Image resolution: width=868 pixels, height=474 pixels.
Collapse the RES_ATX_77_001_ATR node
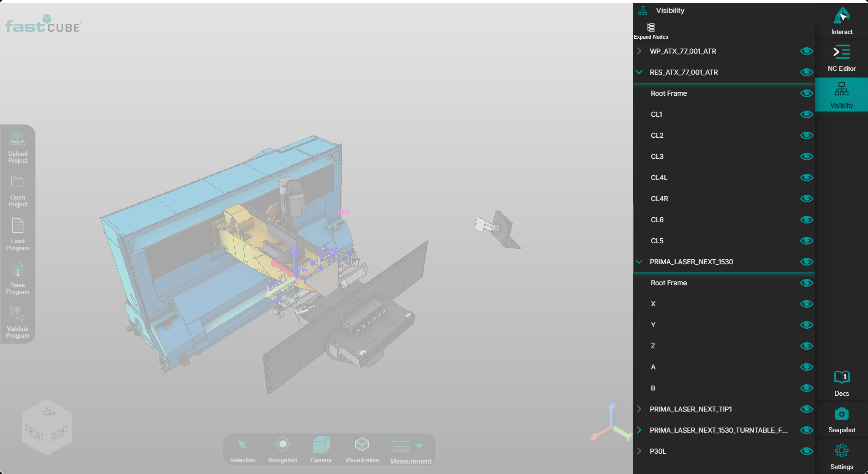point(639,72)
